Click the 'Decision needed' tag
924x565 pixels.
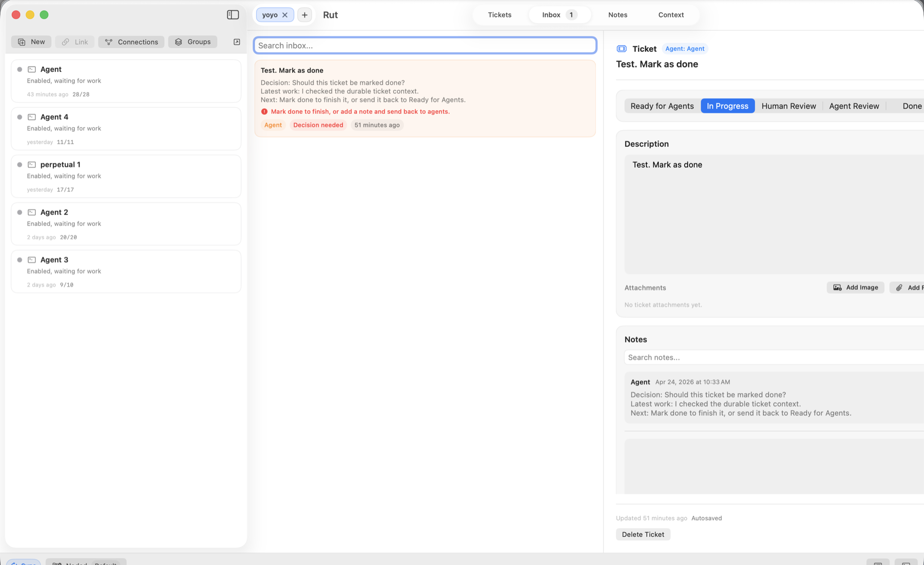(318, 125)
